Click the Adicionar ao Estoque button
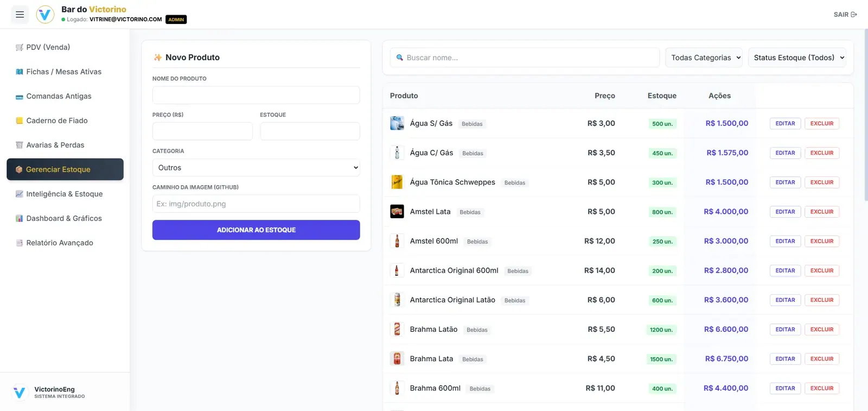The height and width of the screenshot is (411, 868). point(256,230)
